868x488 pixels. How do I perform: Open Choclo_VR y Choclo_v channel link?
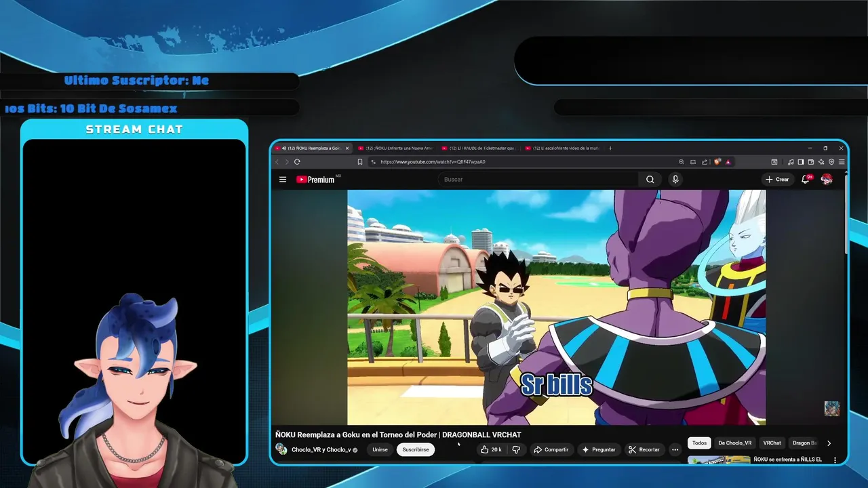click(321, 449)
